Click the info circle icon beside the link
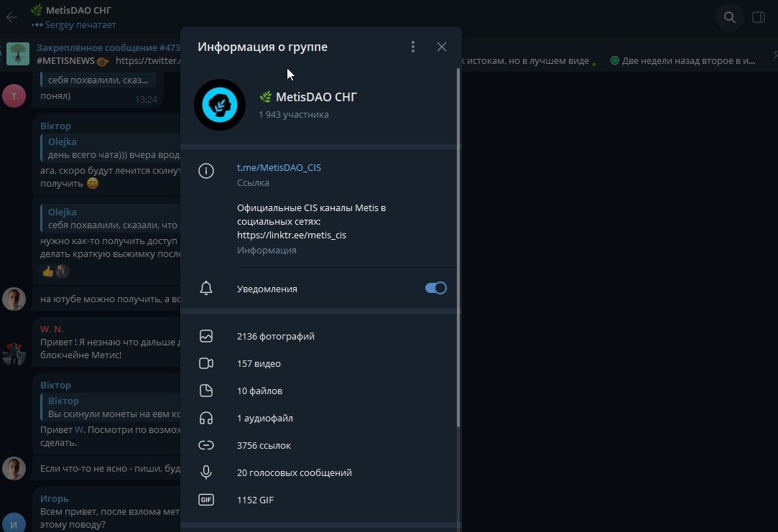 pyautogui.click(x=206, y=171)
